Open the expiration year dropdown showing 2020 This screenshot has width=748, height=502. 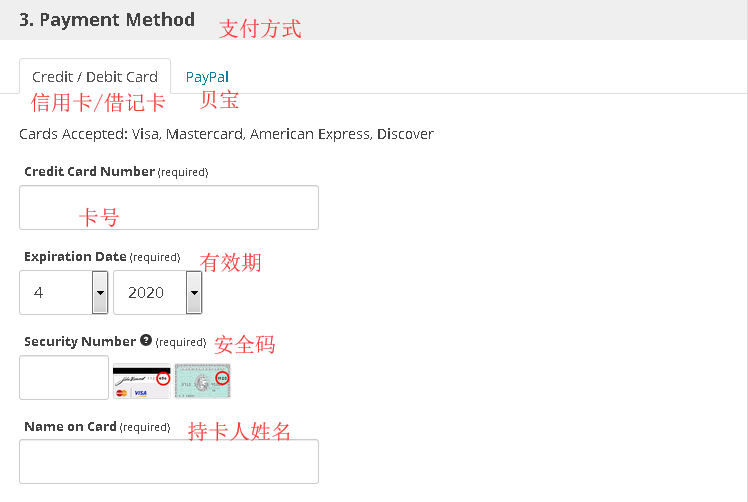pos(157,292)
